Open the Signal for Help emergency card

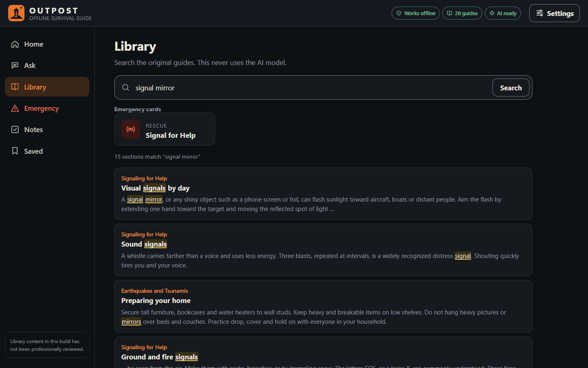click(x=165, y=129)
